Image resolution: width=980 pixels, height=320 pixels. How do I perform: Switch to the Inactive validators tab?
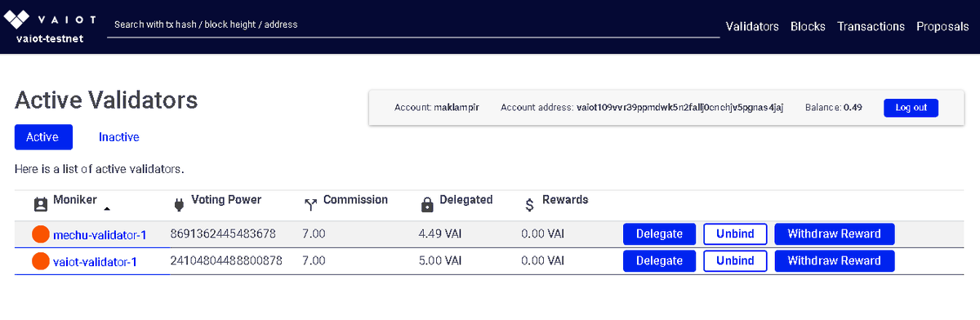pyautogui.click(x=119, y=137)
